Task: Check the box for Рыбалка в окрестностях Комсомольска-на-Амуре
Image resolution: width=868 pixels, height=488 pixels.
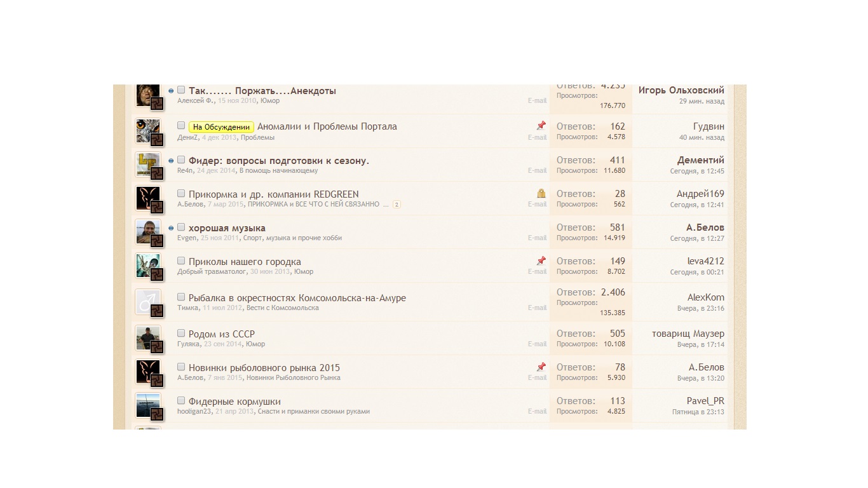Action: (x=181, y=297)
